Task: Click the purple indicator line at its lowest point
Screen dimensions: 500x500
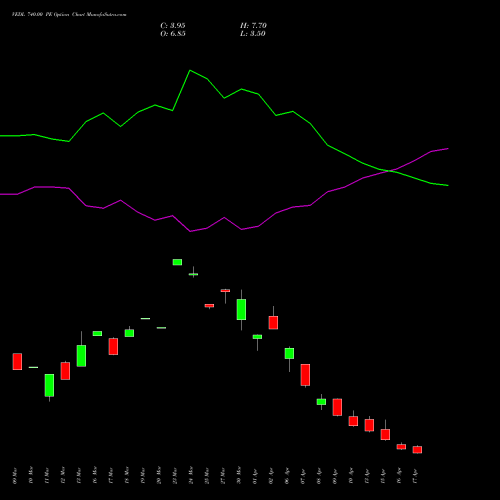Action: pyautogui.click(x=190, y=231)
